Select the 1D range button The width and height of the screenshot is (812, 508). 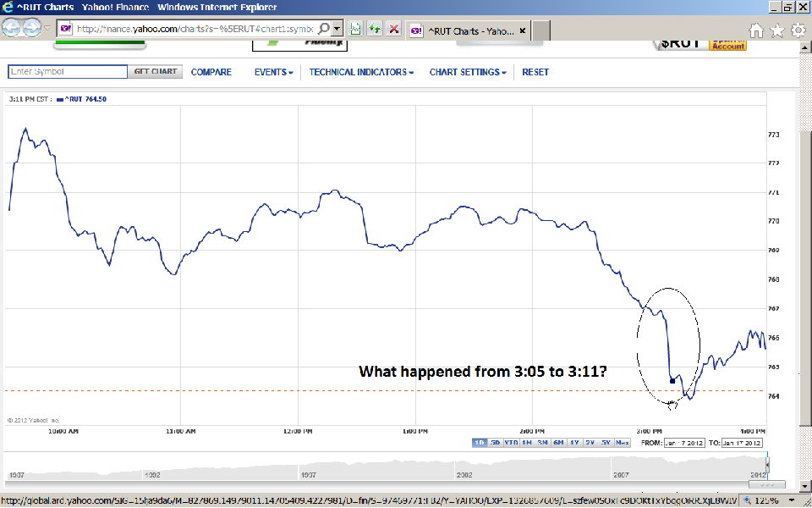tap(480, 443)
